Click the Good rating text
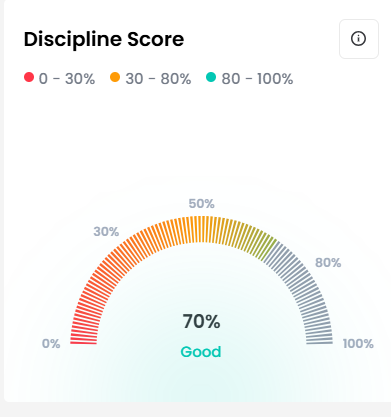 [x=201, y=352]
